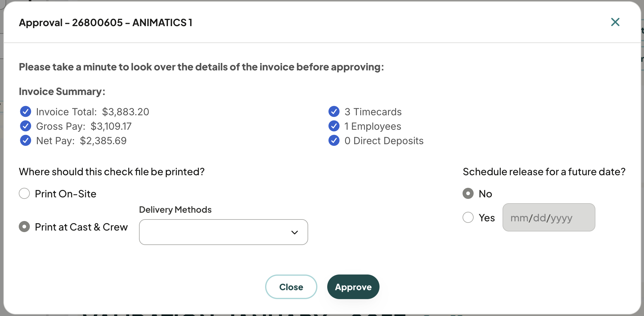Click the 0 Direct Deposits checkmark icon
Viewport: 644px width, 316px height.
click(334, 140)
